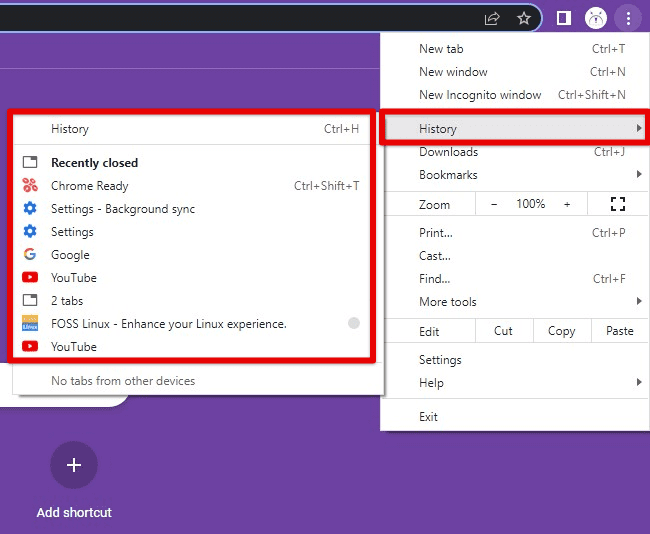Toggle fullscreen mode icon in Zoom row

pos(618,204)
